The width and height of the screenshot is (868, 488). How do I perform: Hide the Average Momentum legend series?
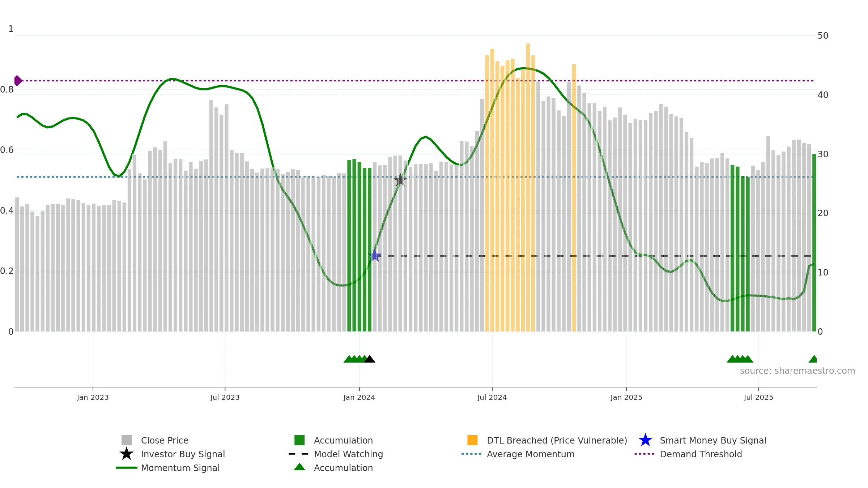click(518, 454)
